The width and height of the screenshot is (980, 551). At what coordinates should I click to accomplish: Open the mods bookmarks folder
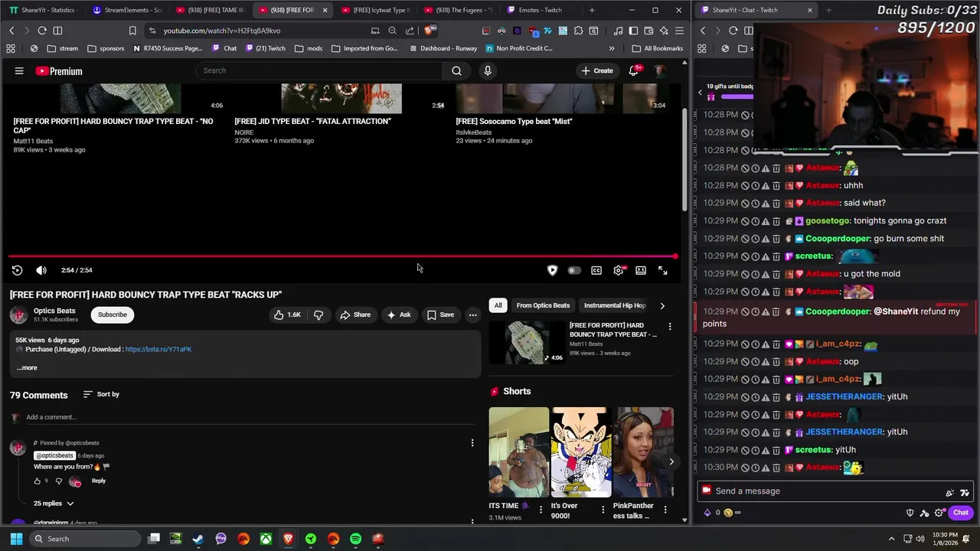(x=309, y=48)
